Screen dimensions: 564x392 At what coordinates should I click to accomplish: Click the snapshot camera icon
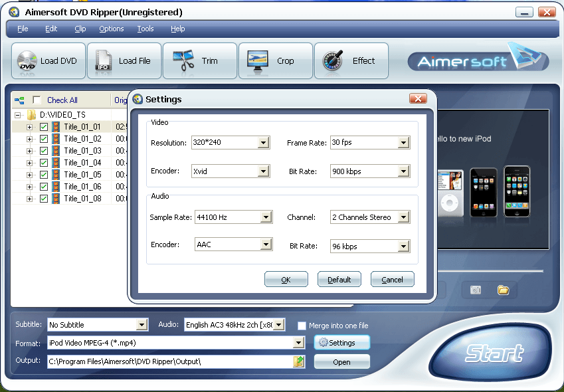tap(476, 290)
